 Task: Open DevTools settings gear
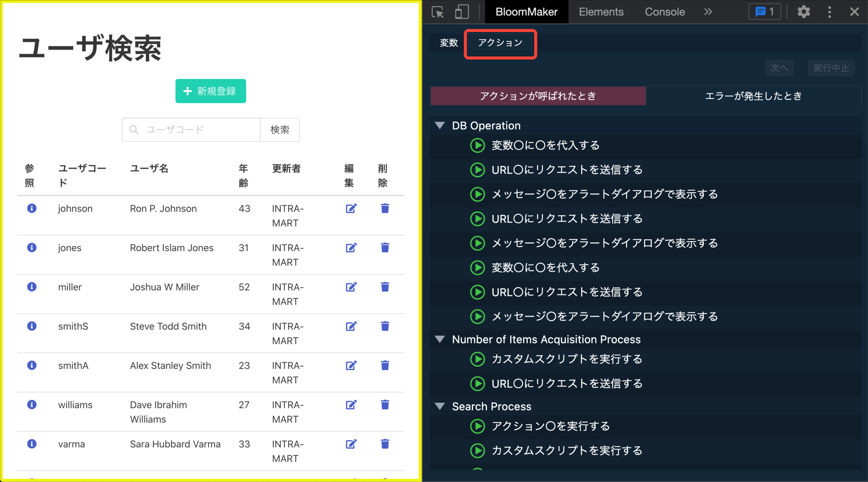point(804,12)
